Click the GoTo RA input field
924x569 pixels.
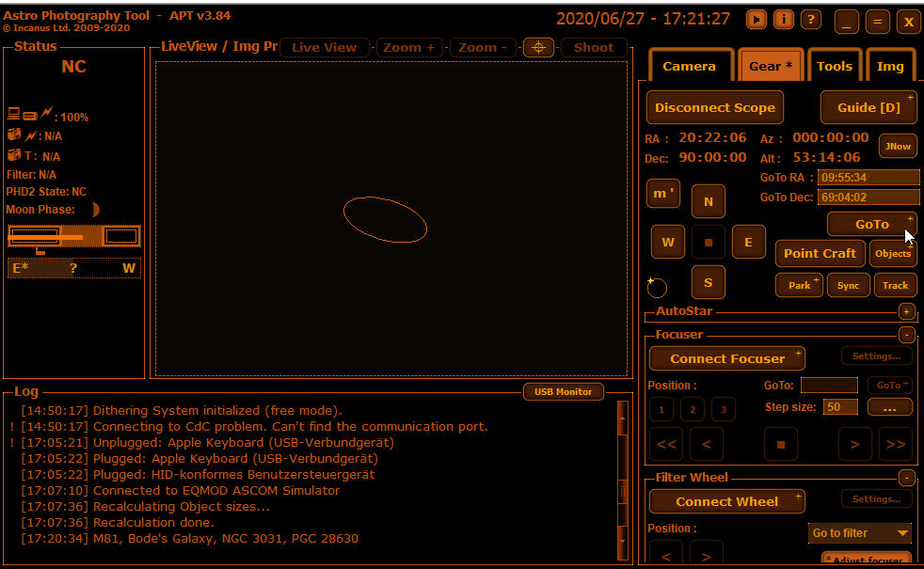(868, 177)
